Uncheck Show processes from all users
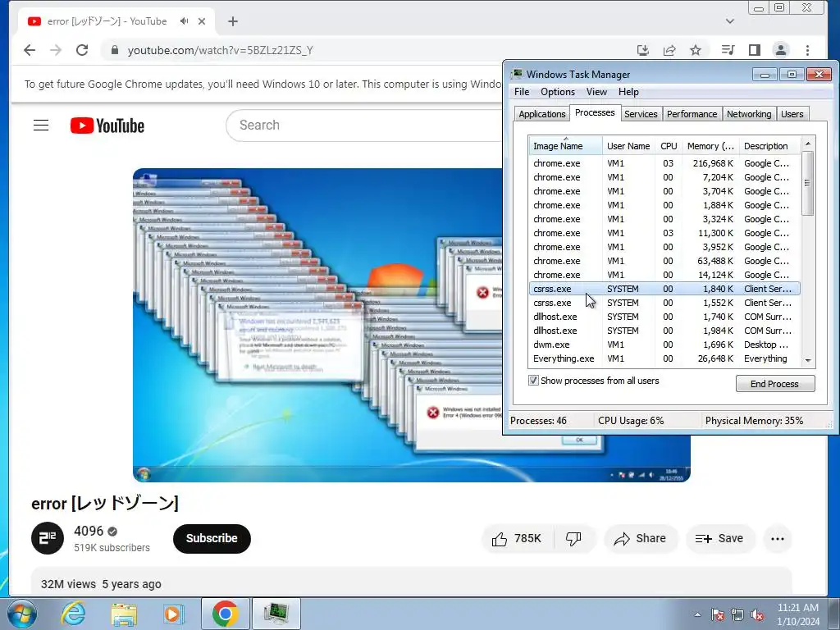840x630 pixels. (533, 381)
